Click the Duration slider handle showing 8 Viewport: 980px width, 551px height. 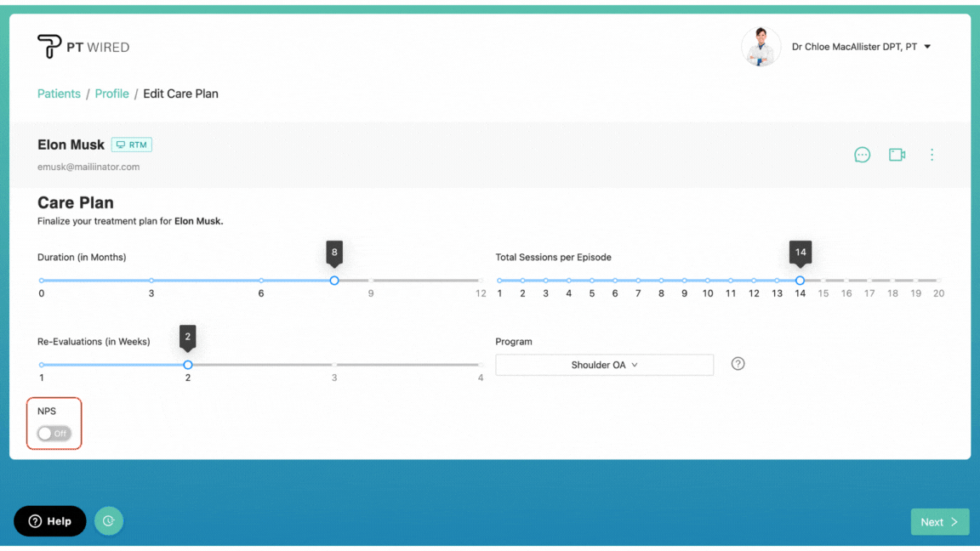334,280
